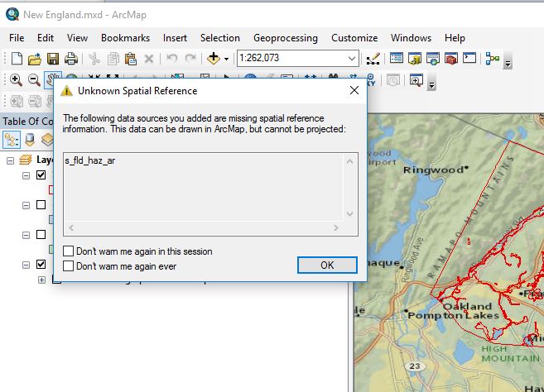544x392 pixels.
Task: Select the Zoom Out tool
Action: (34, 80)
